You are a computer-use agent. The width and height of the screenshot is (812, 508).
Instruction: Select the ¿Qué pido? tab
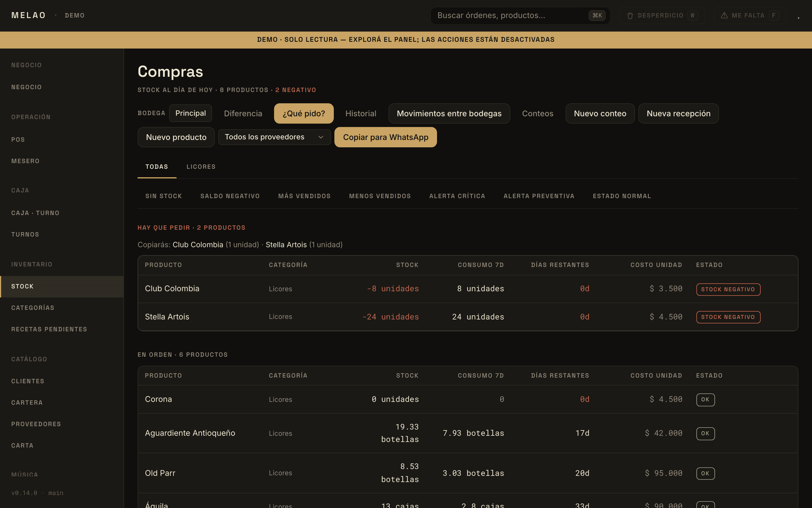click(304, 113)
